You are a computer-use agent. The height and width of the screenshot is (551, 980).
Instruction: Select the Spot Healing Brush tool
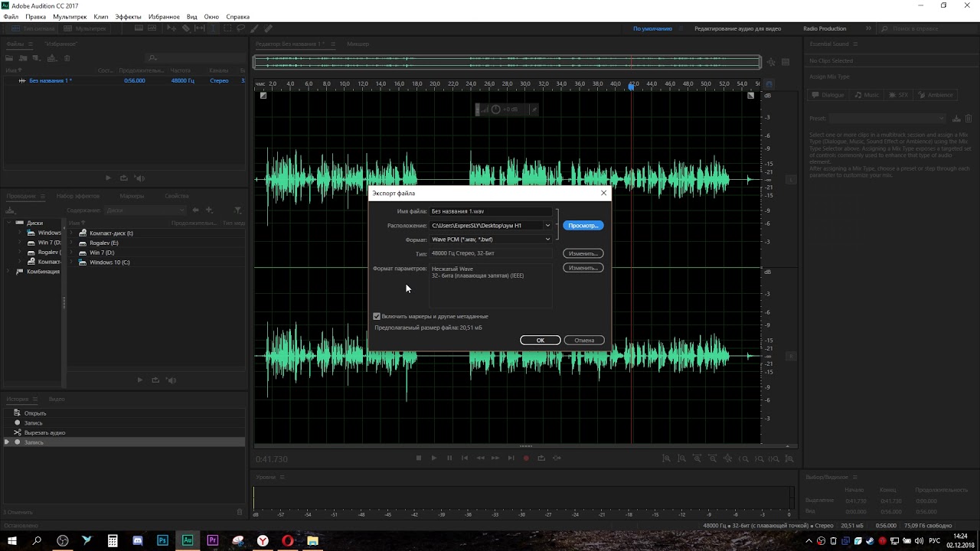pyautogui.click(x=268, y=28)
